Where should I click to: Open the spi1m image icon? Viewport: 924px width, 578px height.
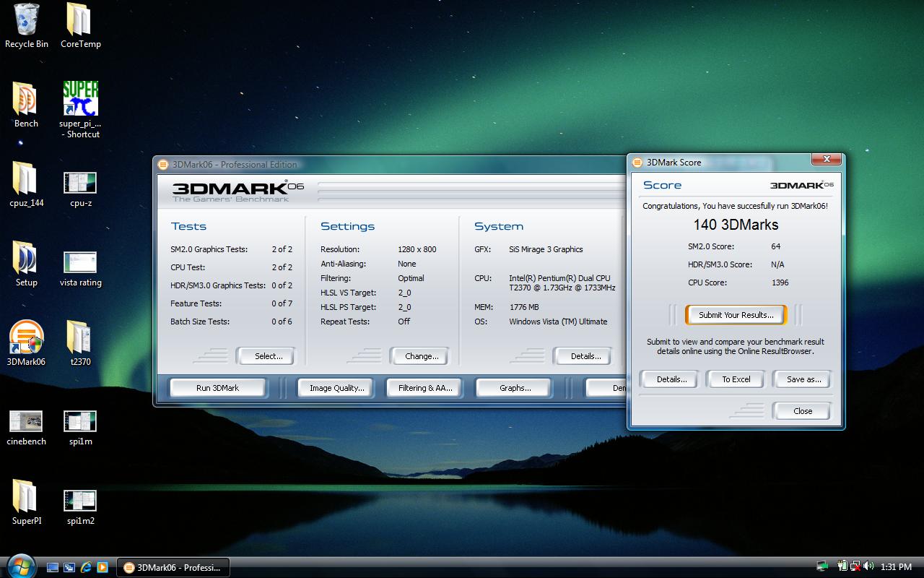[x=80, y=420]
